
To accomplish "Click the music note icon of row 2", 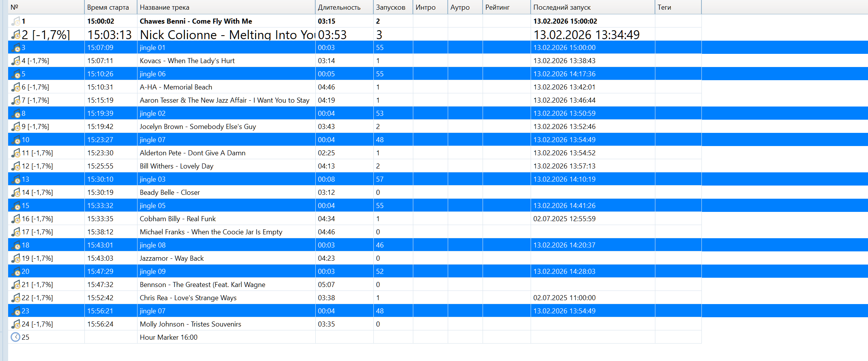I will [x=15, y=35].
